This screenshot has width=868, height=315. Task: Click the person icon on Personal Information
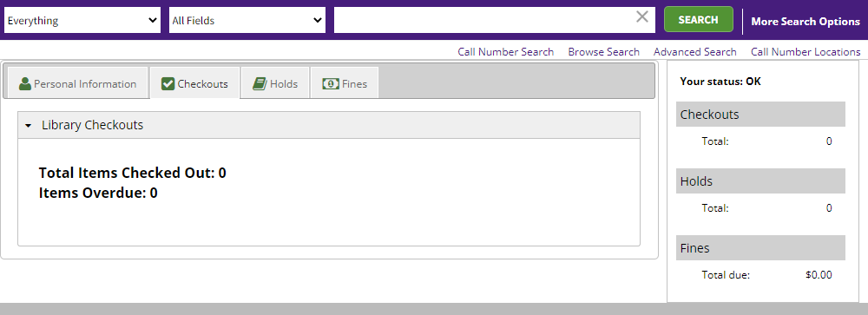click(25, 83)
